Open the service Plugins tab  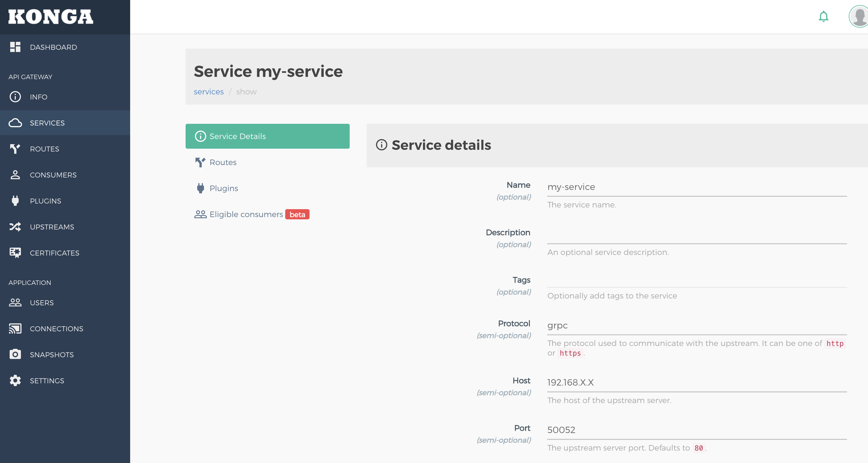[x=224, y=188]
